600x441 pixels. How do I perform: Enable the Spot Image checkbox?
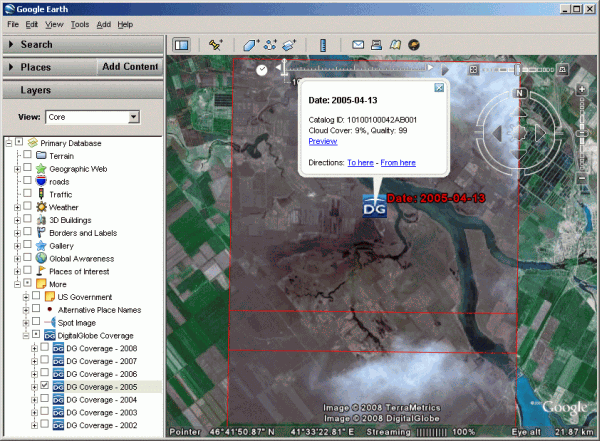click(36, 321)
